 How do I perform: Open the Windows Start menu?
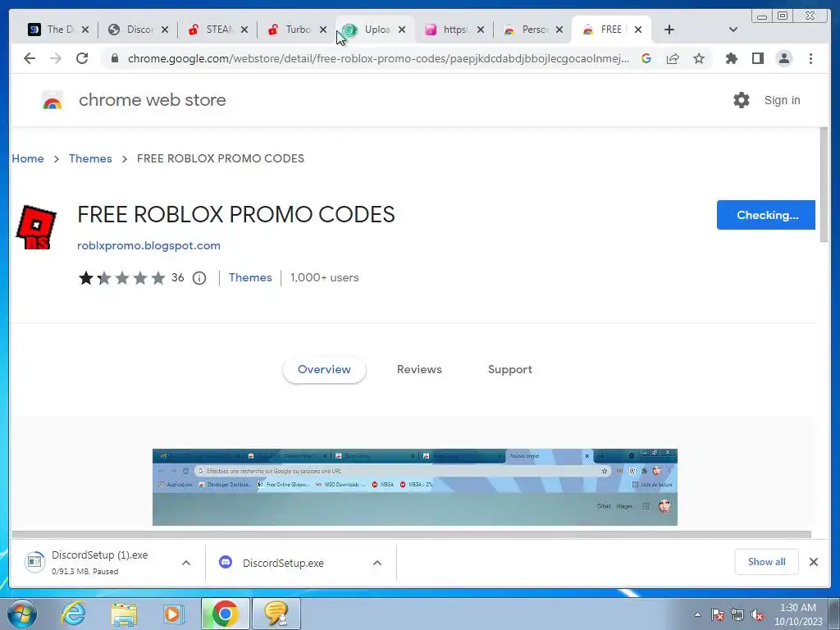[x=21, y=614]
